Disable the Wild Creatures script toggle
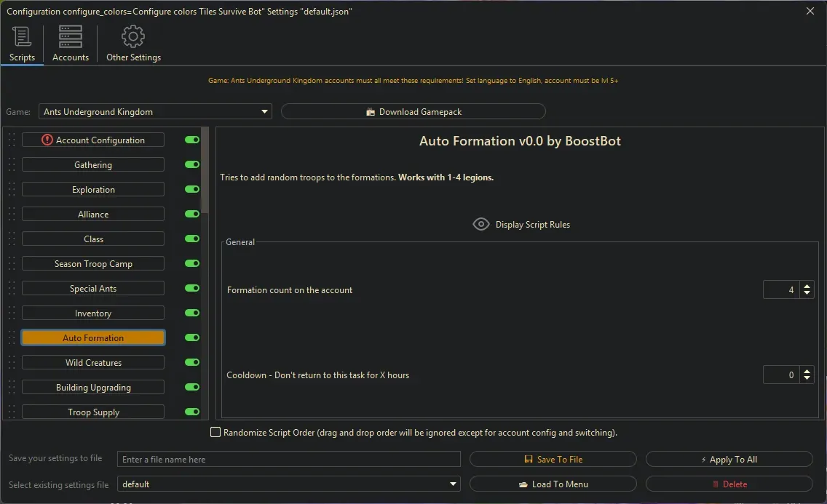 192,363
